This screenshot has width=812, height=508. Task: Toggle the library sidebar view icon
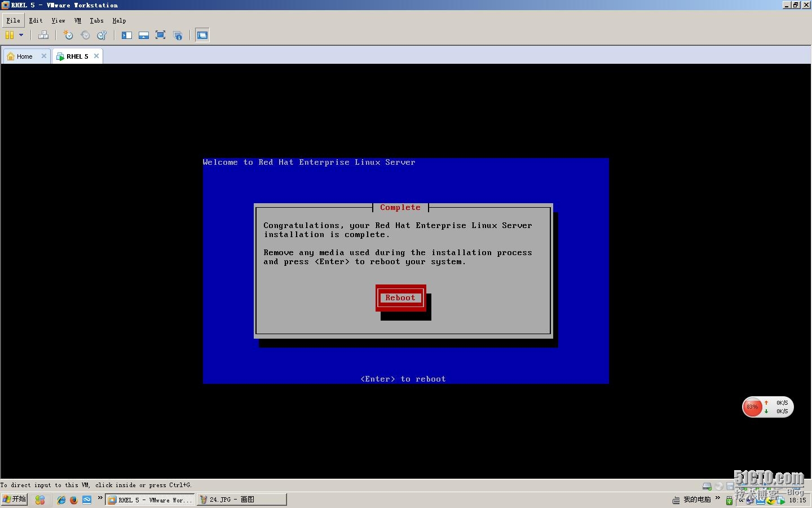pyautogui.click(x=127, y=35)
